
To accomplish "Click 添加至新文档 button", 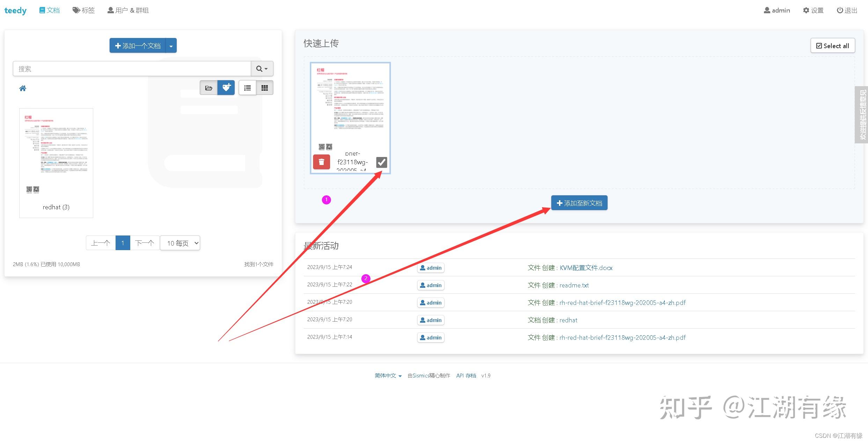I will [x=579, y=203].
